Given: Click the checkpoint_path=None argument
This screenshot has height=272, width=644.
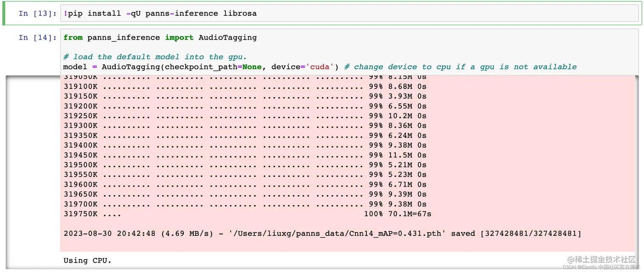Looking at the screenshot, I should [213, 67].
